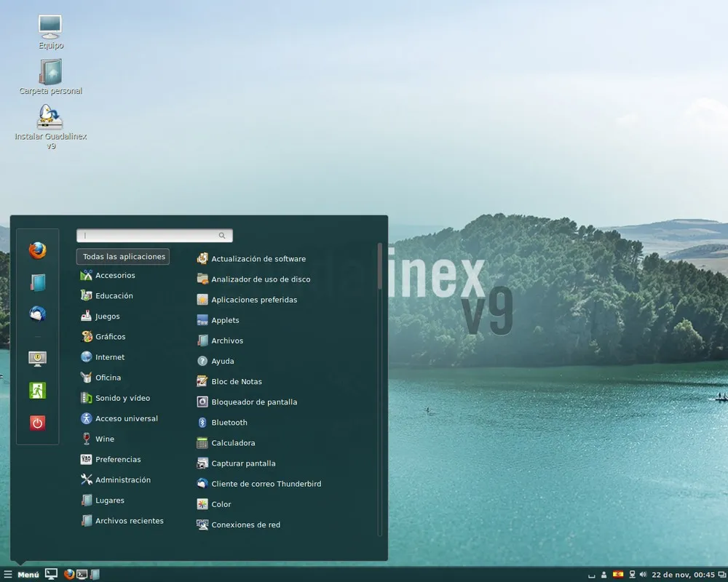Open Thunderbird mail icon in menu sidebar
This screenshot has width=728, height=582.
(x=37, y=314)
